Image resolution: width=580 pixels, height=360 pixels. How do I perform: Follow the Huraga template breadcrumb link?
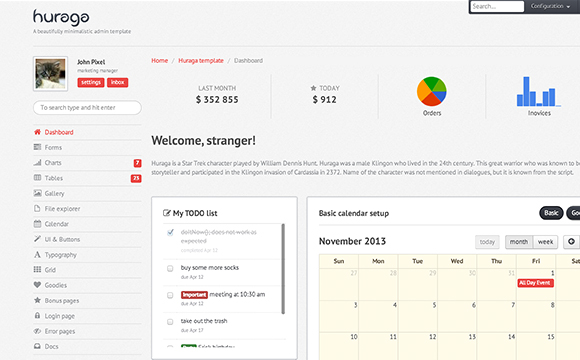coord(201,60)
